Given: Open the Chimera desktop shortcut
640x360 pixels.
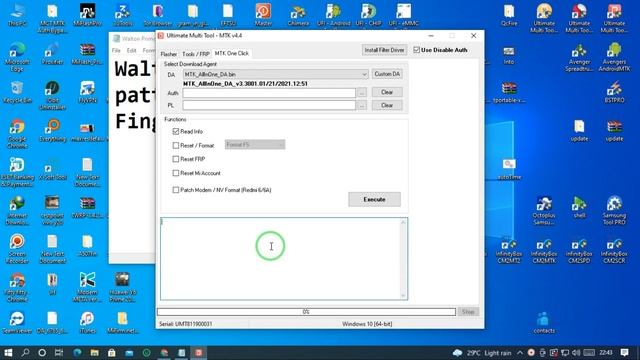Looking at the screenshot, I should pos(298,15).
